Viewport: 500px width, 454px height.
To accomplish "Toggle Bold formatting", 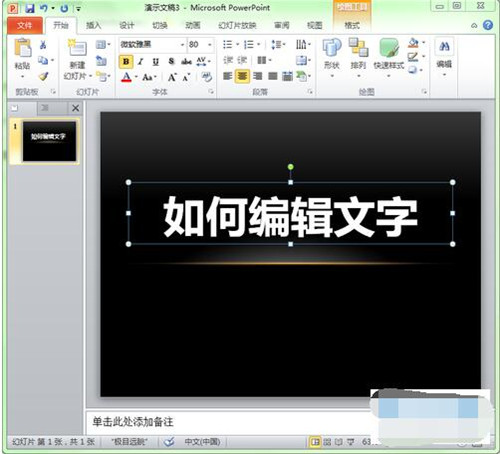I will (126, 62).
